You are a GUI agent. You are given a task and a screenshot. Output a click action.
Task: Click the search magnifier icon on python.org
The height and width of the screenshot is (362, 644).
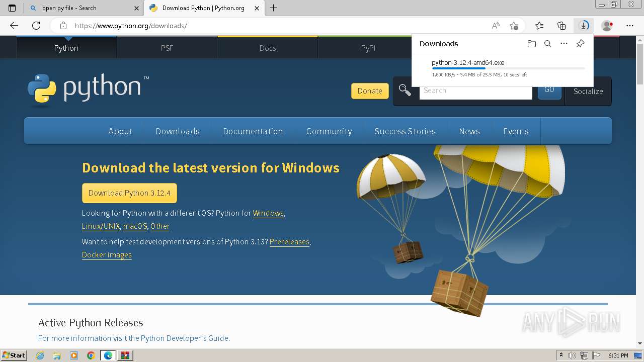point(405,90)
